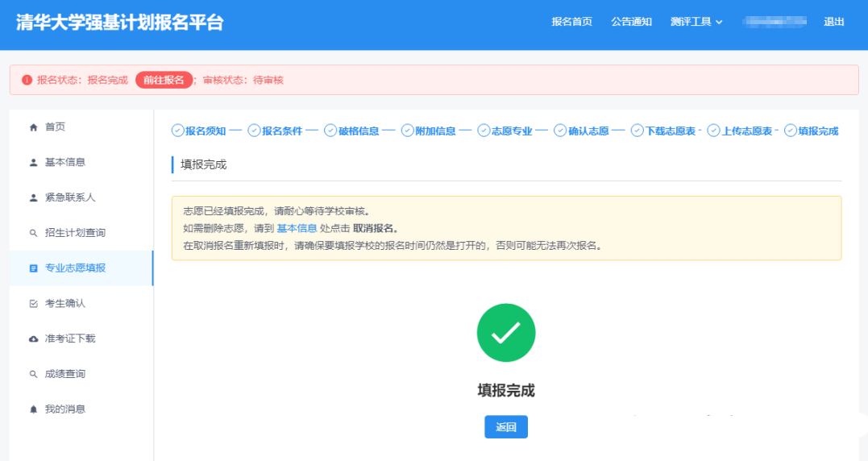Click the form icon beside 专业志愿填报
This screenshot has width=868, height=461.
[33, 268]
